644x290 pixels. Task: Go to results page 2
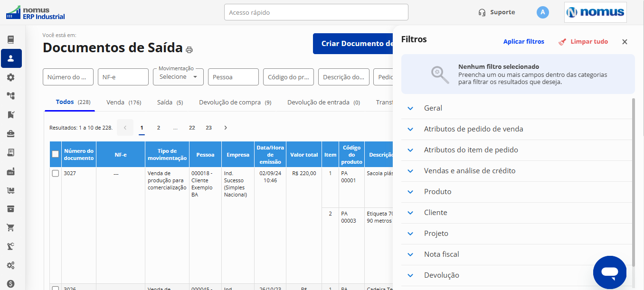click(x=159, y=128)
